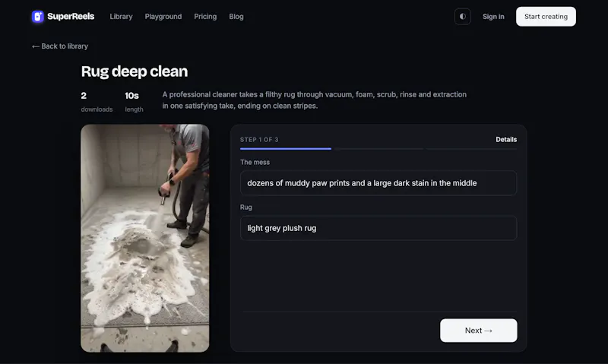608x364 pixels.
Task: Click the rug cleaning video preview
Action: point(145,238)
